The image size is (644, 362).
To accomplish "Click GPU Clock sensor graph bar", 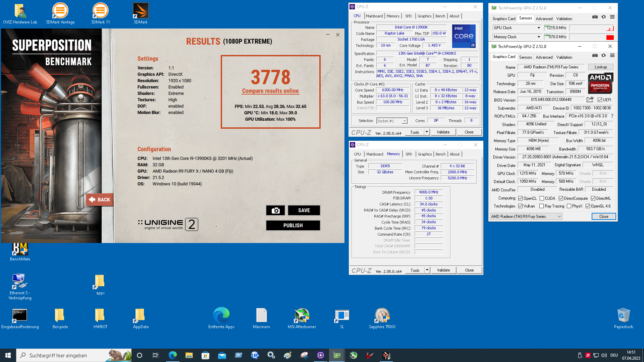I will click(x=592, y=28).
